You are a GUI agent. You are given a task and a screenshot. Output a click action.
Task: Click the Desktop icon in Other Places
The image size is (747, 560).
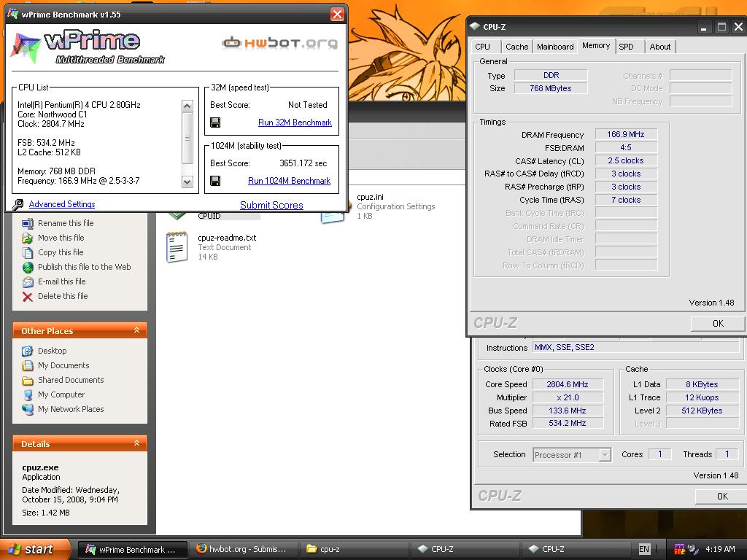28,351
